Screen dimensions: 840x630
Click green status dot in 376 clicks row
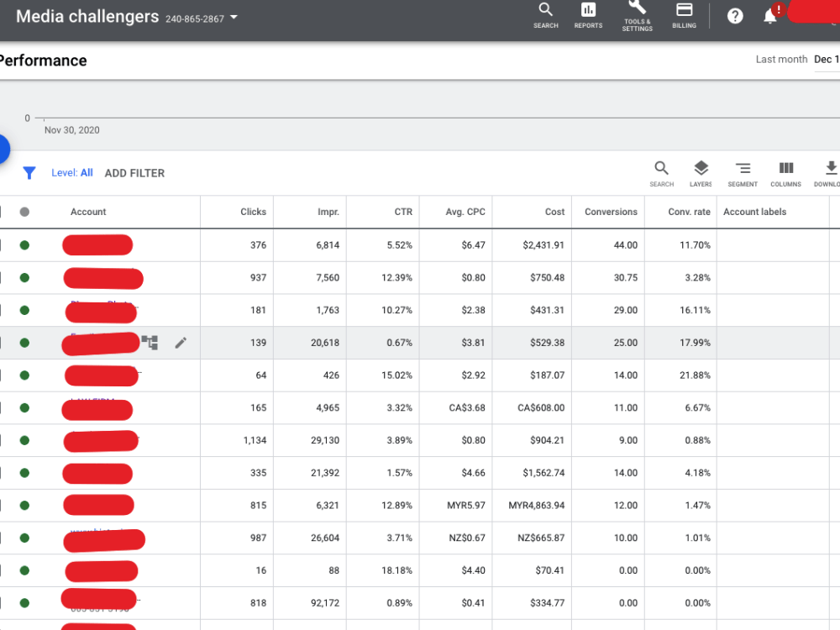24,245
